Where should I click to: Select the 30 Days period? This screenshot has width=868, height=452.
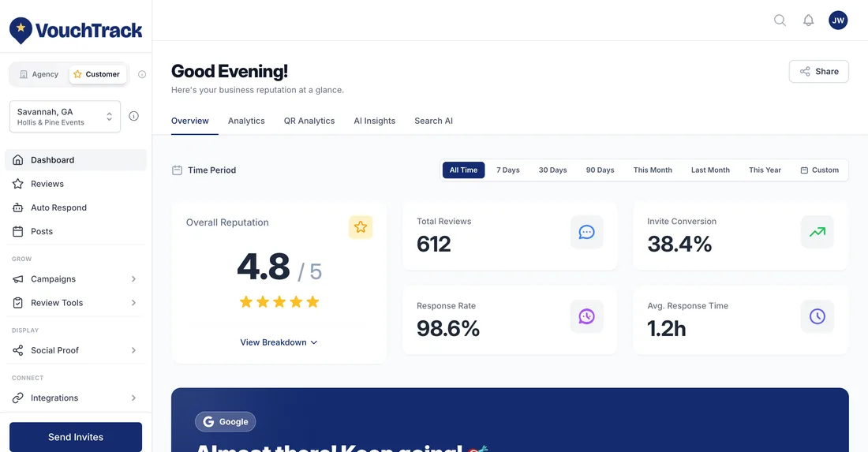pos(552,170)
